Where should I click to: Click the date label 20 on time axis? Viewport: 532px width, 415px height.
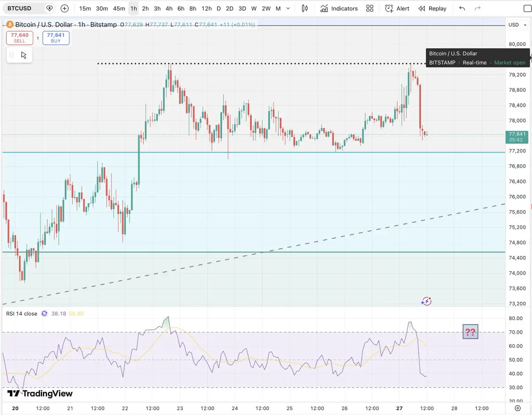15,408
